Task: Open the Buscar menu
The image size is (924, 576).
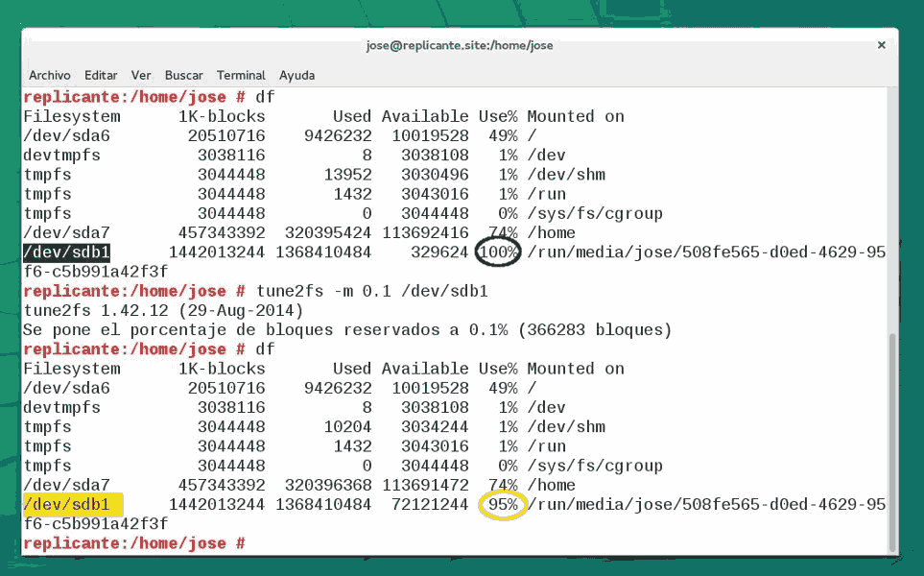Action: pos(184,76)
